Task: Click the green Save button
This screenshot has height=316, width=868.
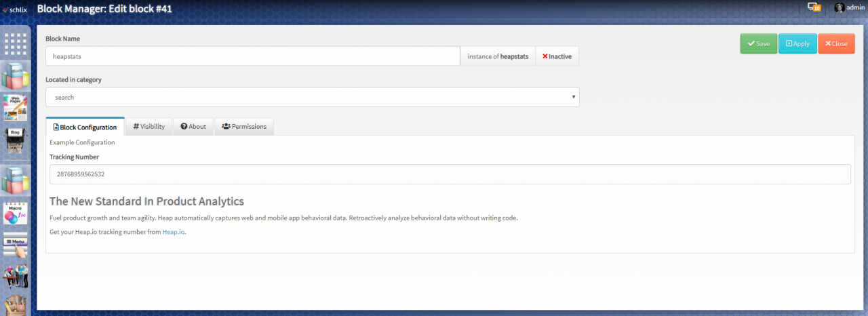Action: coord(758,43)
